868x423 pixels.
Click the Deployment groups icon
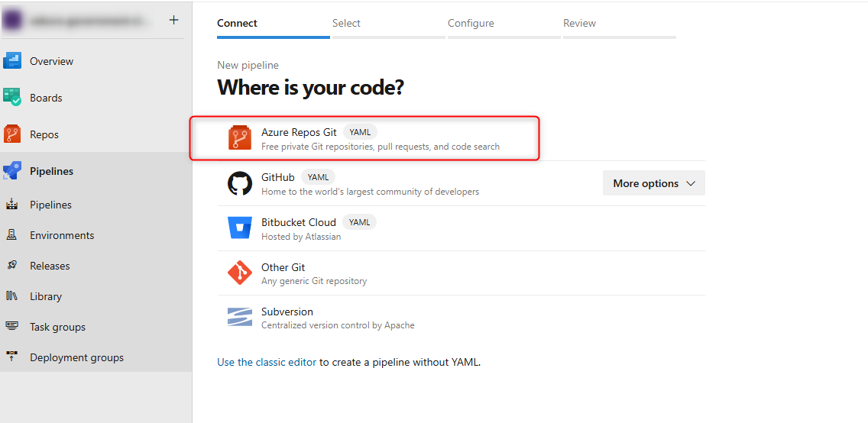point(11,357)
